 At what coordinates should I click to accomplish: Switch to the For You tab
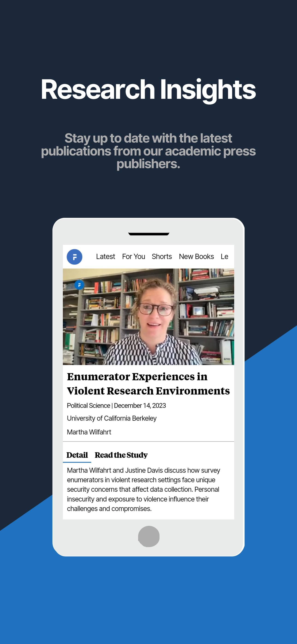pos(134,257)
